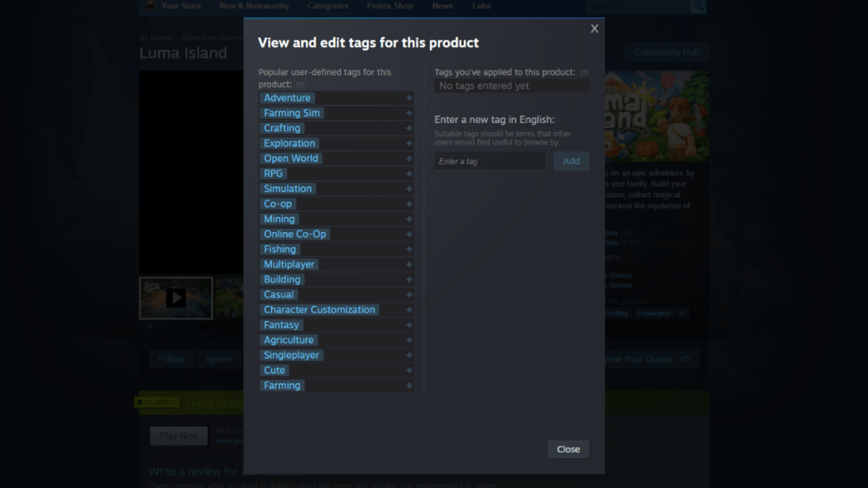Click the Luma Island capsule image
868x488 pixels.
(657, 116)
